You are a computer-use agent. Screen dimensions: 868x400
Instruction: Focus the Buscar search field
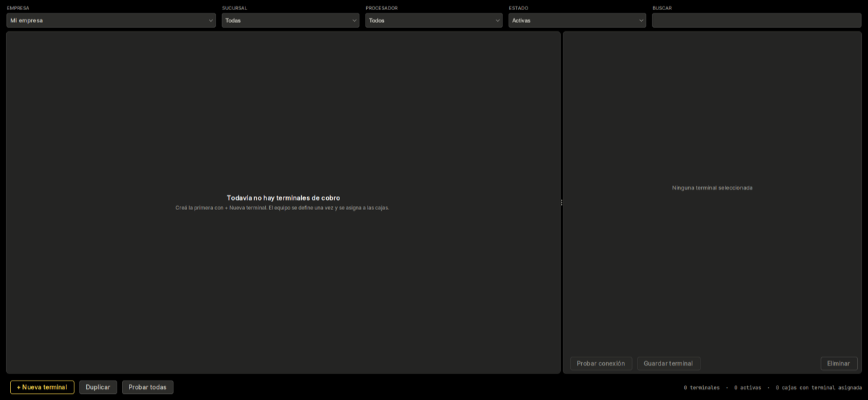click(757, 20)
